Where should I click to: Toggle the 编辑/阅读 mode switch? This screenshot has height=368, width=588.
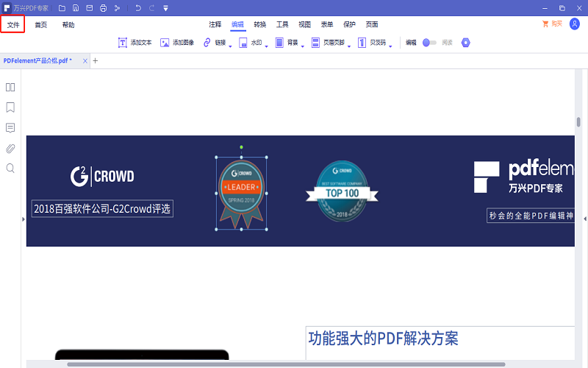click(429, 43)
